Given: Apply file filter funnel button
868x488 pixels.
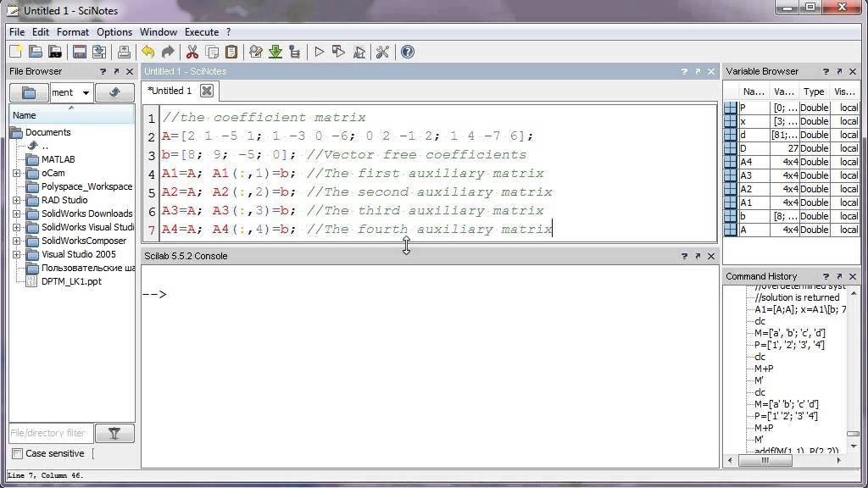Looking at the screenshot, I should point(114,433).
